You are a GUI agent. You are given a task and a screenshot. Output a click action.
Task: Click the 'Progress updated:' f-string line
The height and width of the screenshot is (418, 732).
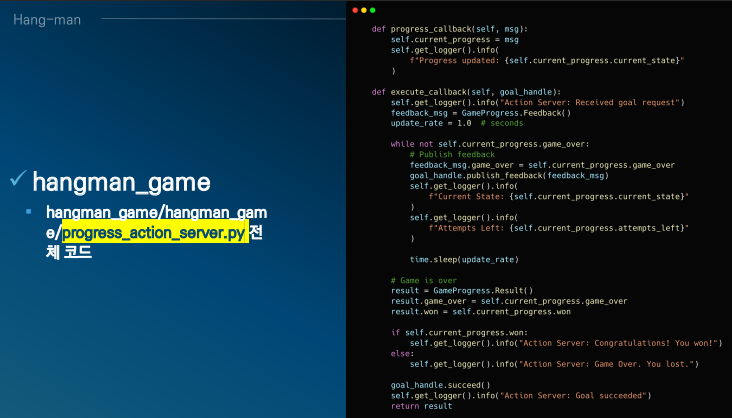coord(547,60)
